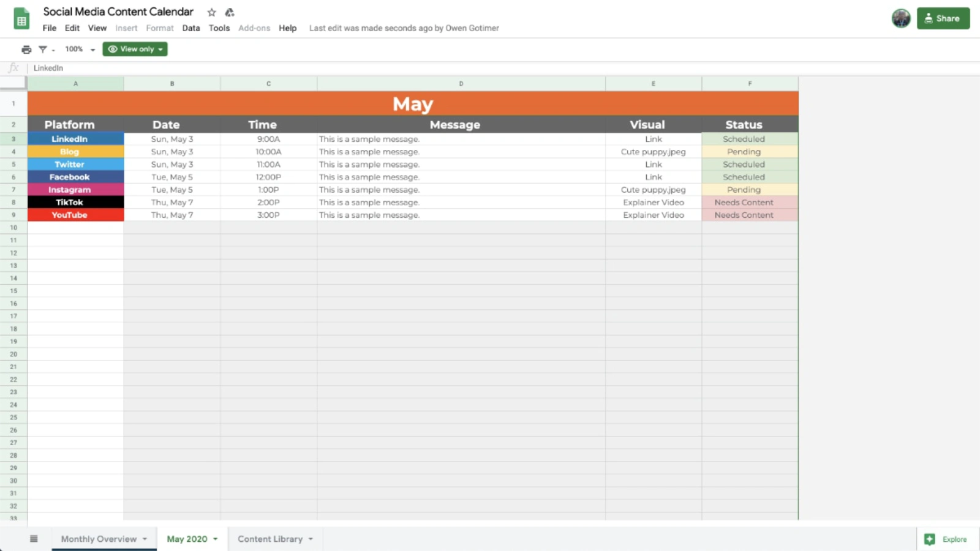The image size is (980, 551).
Task: Click the user account avatar
Action: 901,18
